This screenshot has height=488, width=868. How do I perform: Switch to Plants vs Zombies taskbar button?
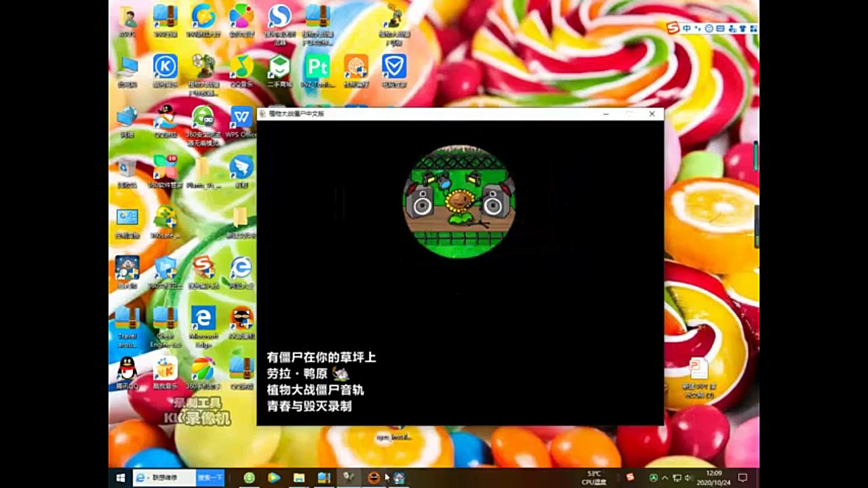[x=349, y=478]
